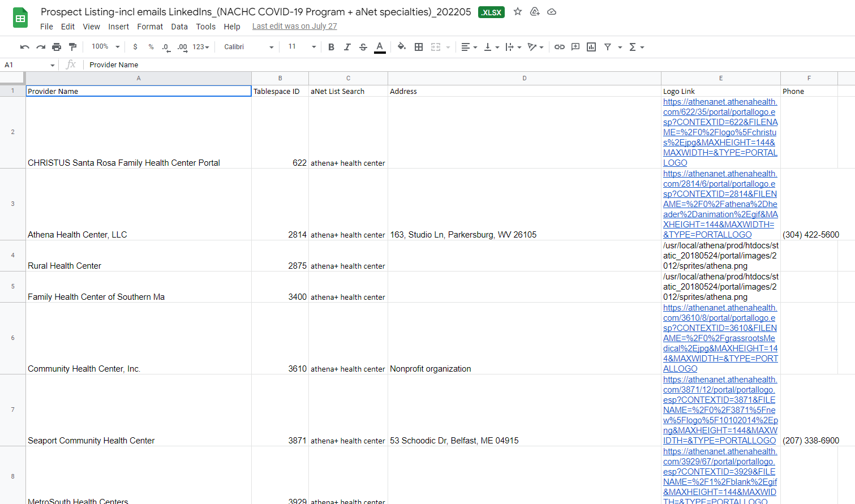The width and height of the screenshot is (855, 504).
Task: Open the text wrapping dropdown
Action: (x=513, y=47)
